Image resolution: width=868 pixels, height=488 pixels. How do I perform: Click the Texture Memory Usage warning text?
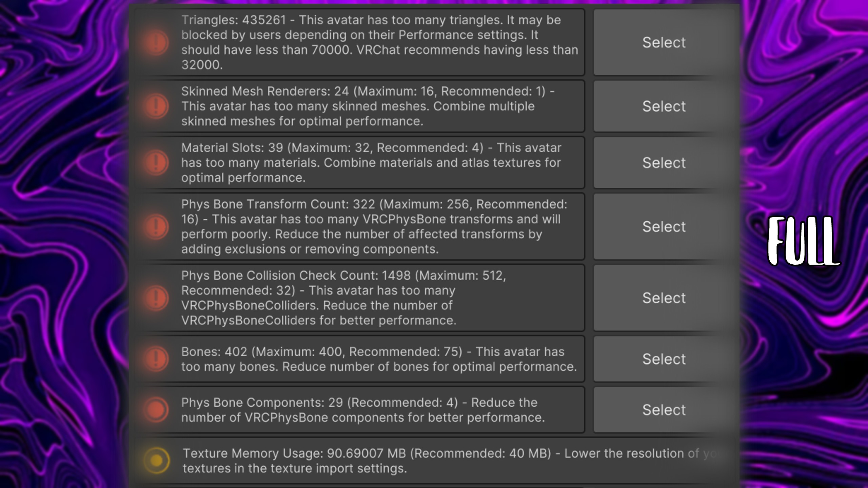pyautogui.click(x=450, y=461)
